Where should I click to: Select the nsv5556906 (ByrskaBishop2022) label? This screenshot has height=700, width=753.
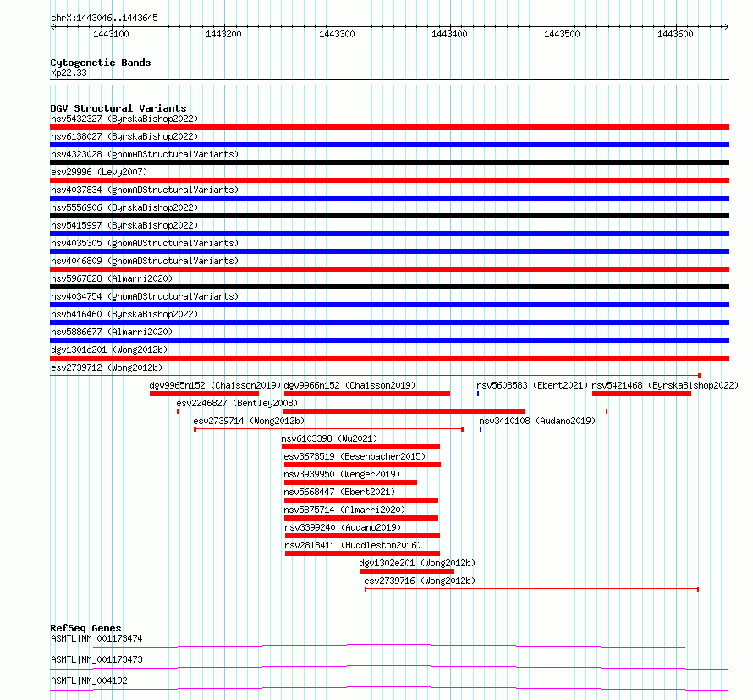[x=124, y=207]
